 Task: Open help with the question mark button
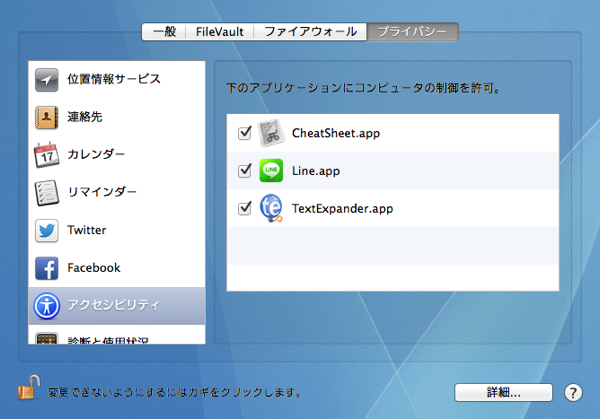(x=573, y=393)
